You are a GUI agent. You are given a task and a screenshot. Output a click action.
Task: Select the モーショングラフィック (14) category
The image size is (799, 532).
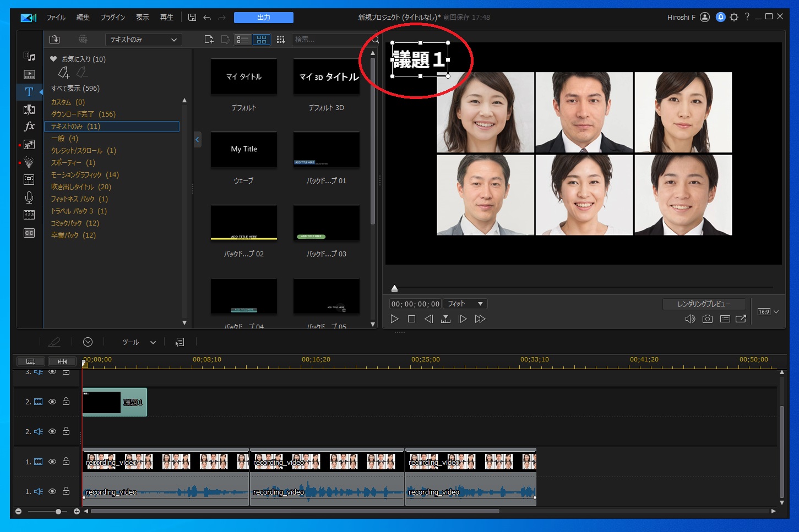coord(85,175)
